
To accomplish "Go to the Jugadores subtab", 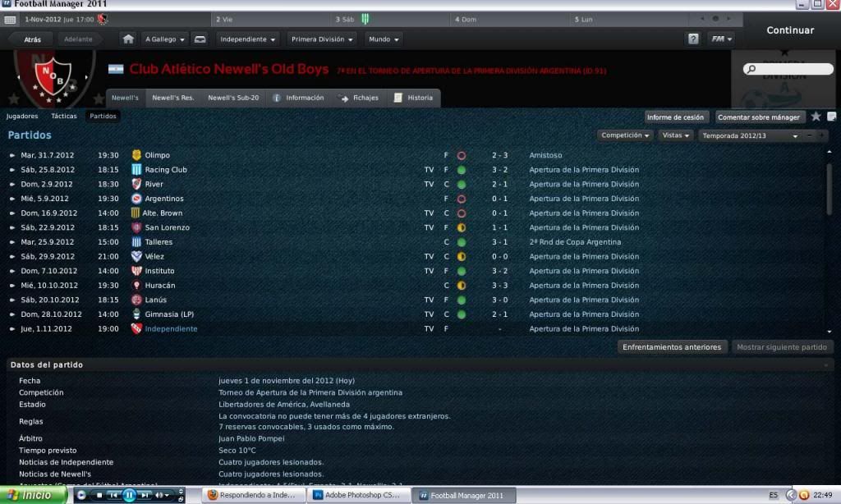I will point(22,116).
